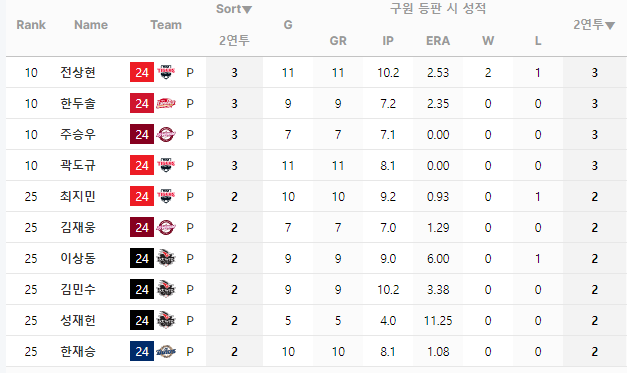Viewport: 627px width, 373px height.
Task: Click the Landers team logo beside 한두솔
Action: pos(166,104)
